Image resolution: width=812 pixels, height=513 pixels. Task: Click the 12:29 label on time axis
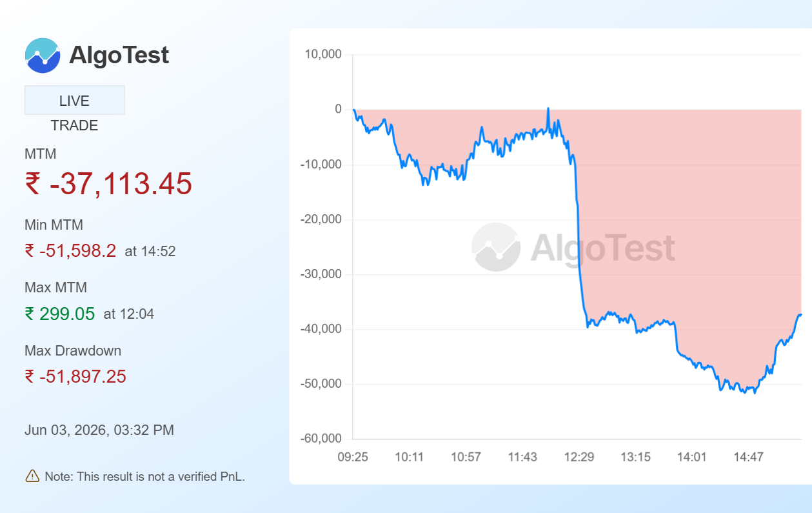579,458
